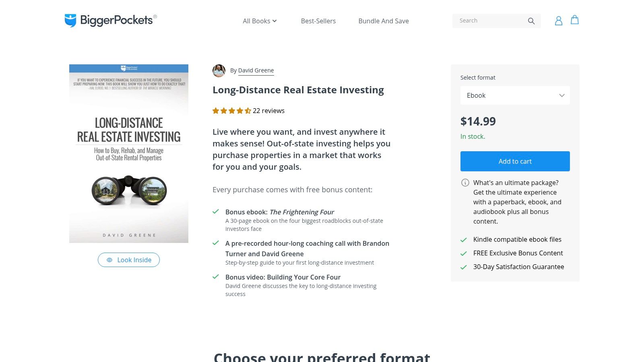
Task: Open the shopping bag cart icon
Action: [x=575, y=21]
